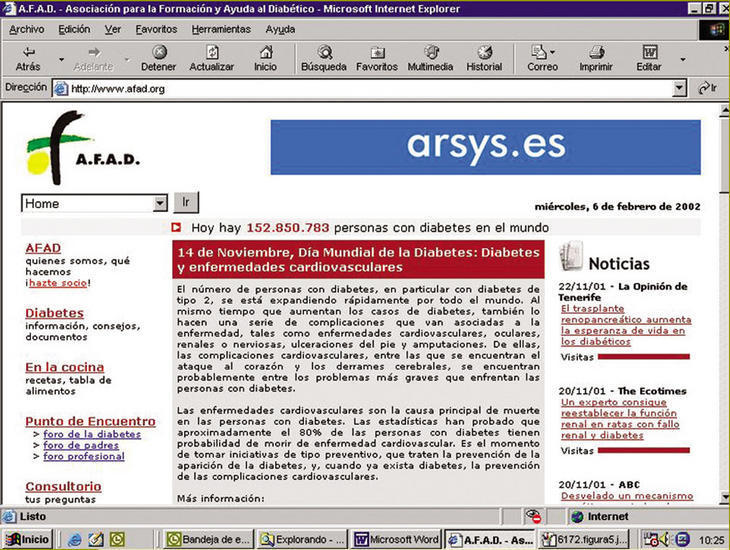
Task: Click the page's vertical scrollbar down arrow
Action: [722, 499]
